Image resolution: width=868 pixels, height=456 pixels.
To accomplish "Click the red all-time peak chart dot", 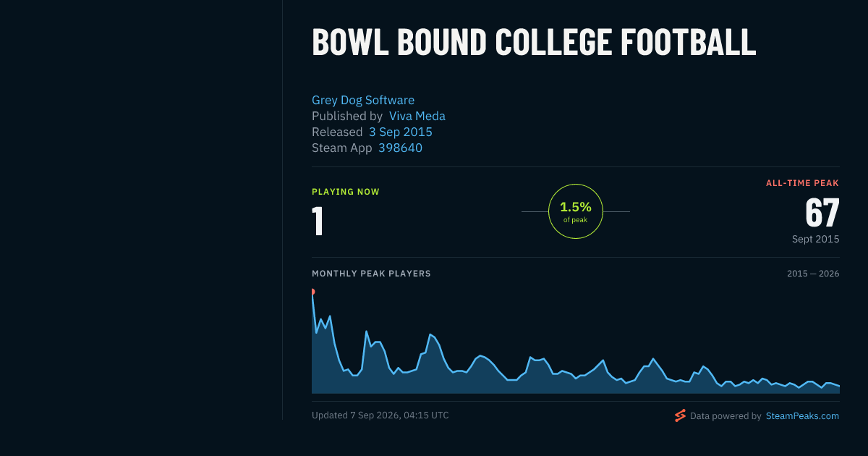I will coord(312,292).
